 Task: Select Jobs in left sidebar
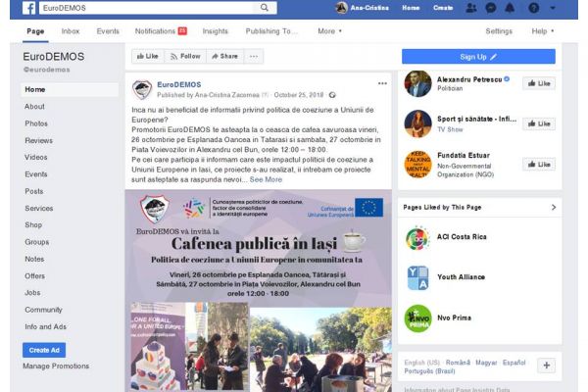pos(32,293)
